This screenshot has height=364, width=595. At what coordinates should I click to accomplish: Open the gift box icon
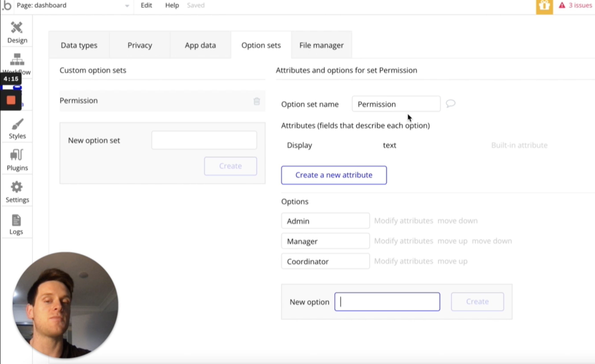coord(544,6)
